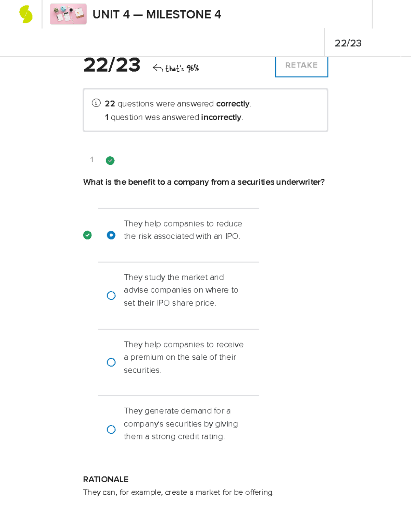Click the RETAKE button
411x532 pixels.
coord(301,65)
